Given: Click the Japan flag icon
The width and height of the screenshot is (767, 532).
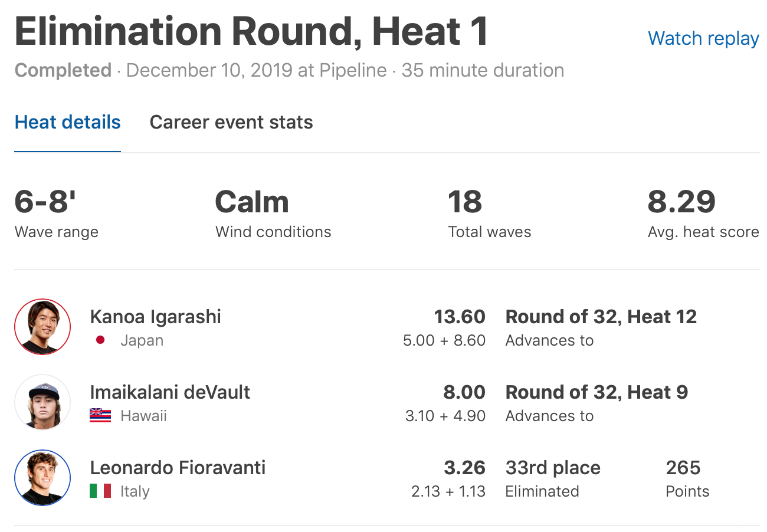Looking at the screenshot, I should pos(100,340).
